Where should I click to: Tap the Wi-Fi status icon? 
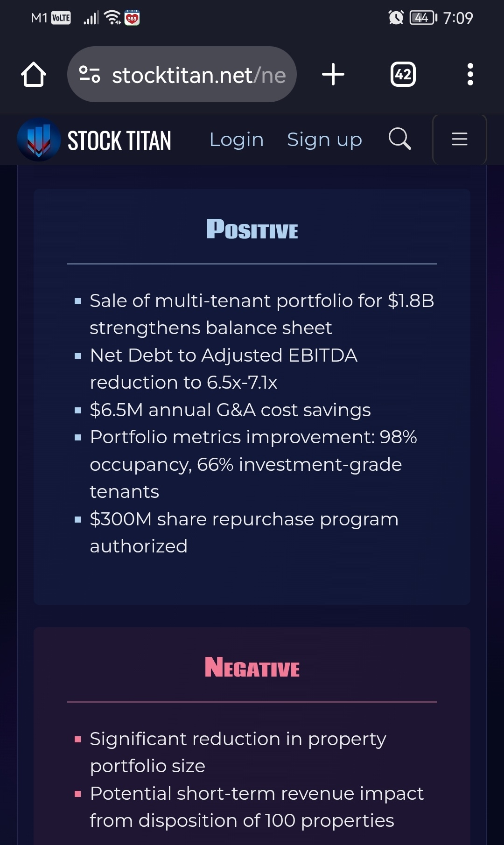pyautogui.click(x=112, y=18)
